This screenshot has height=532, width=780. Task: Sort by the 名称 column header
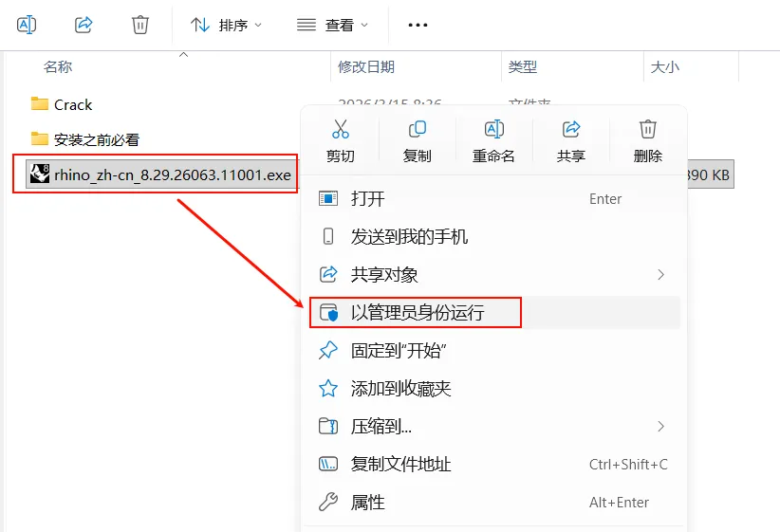(58, 66)
